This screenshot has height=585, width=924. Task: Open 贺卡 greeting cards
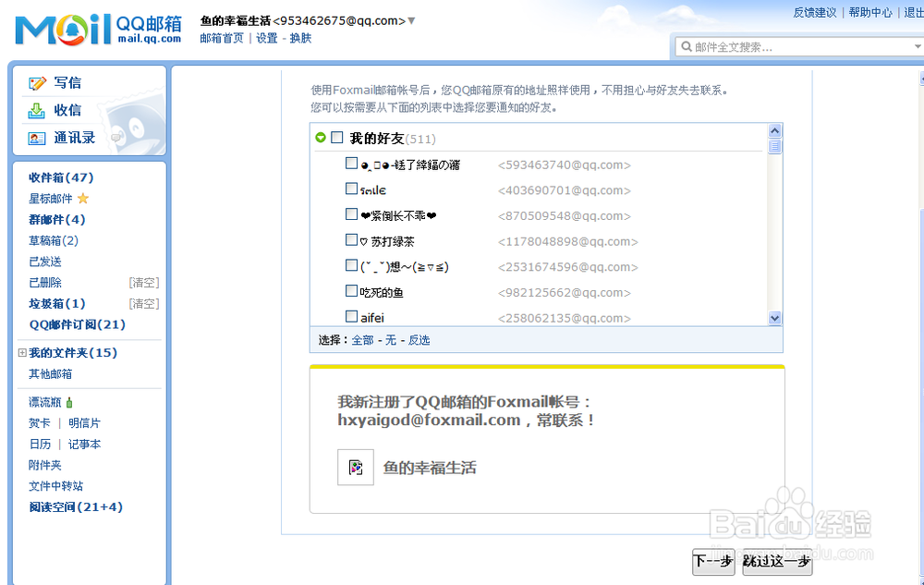click(x=40, y=423)
